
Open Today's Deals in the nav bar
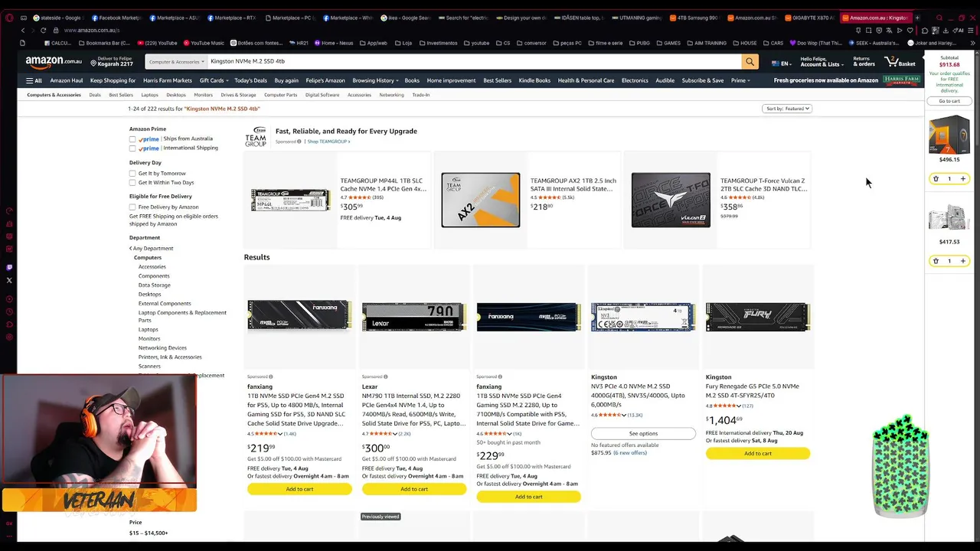click(250, 80)
